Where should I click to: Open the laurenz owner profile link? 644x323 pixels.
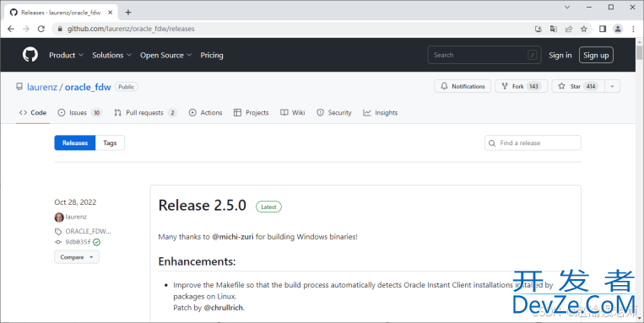(42, 87)
